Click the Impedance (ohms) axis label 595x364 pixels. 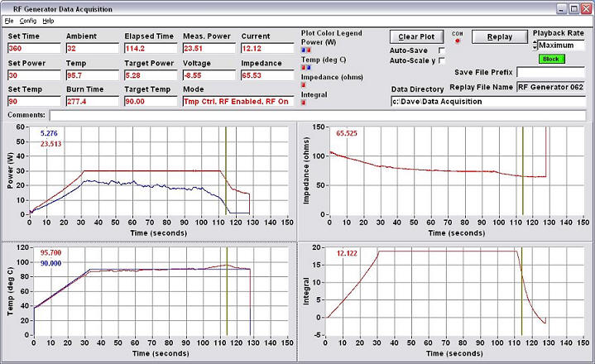point(306,170)
